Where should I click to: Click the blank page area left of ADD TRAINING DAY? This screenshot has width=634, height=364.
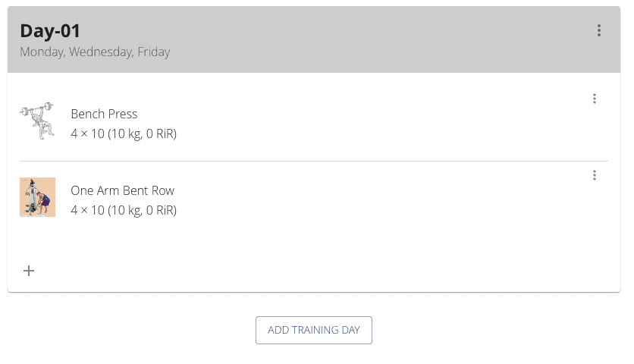(129, 331)
